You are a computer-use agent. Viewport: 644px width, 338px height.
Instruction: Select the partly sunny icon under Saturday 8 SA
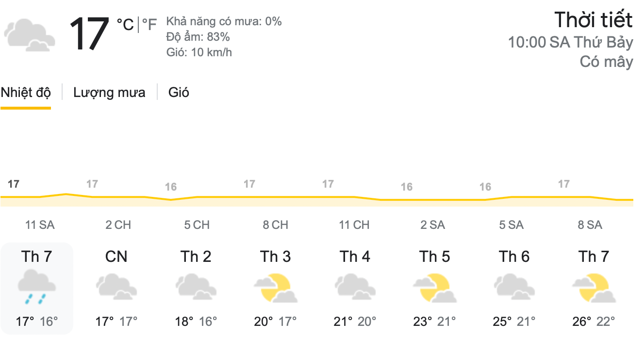[594, 286]
